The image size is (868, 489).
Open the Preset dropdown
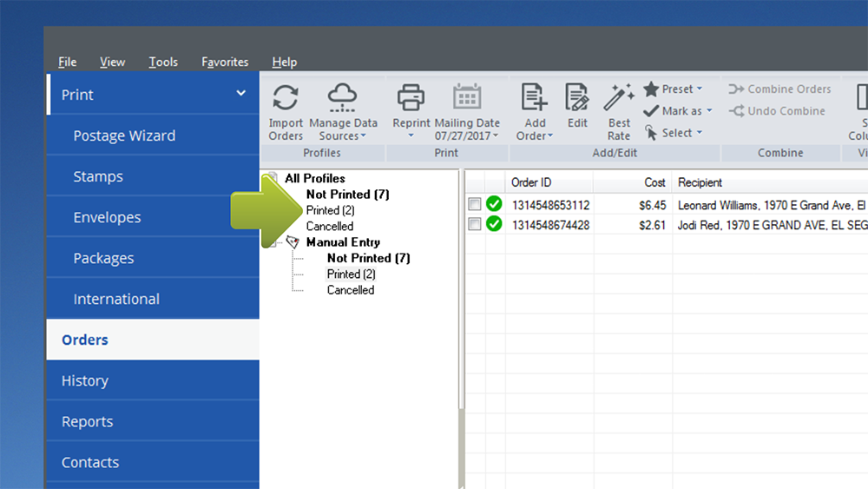(674, 89)
